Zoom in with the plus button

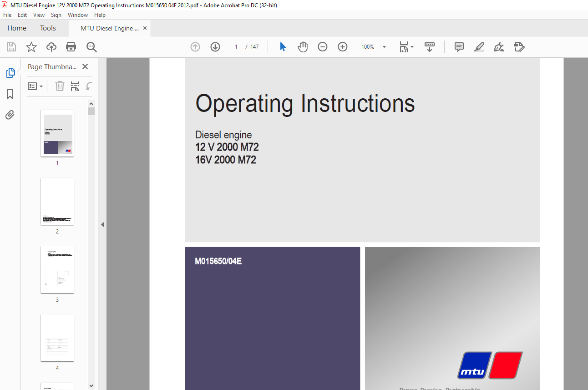point(343,47)
